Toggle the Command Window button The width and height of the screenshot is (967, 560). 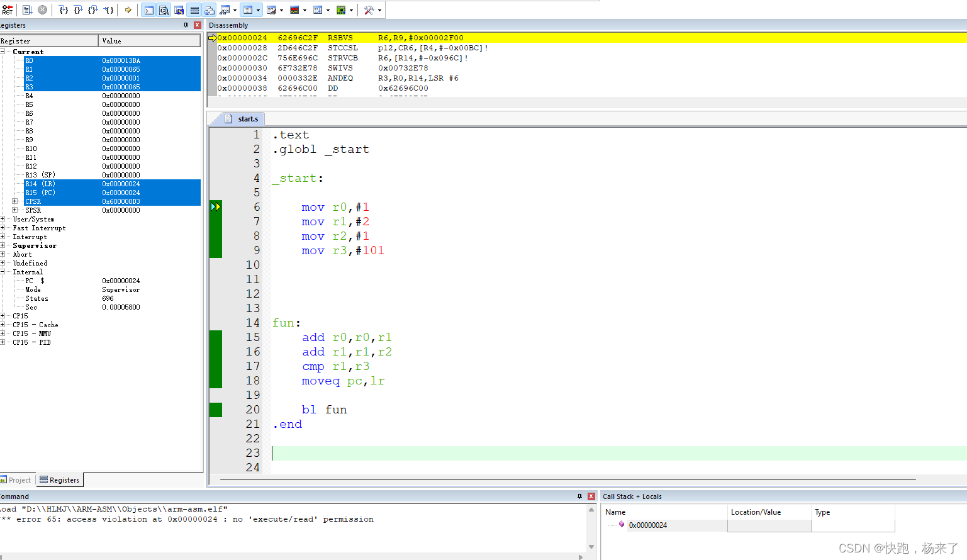(x=148, y=10)
